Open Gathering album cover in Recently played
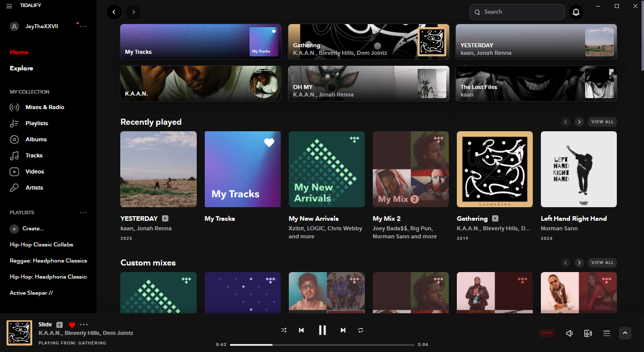This screenshot has height=352, width=644. [495, 169]
